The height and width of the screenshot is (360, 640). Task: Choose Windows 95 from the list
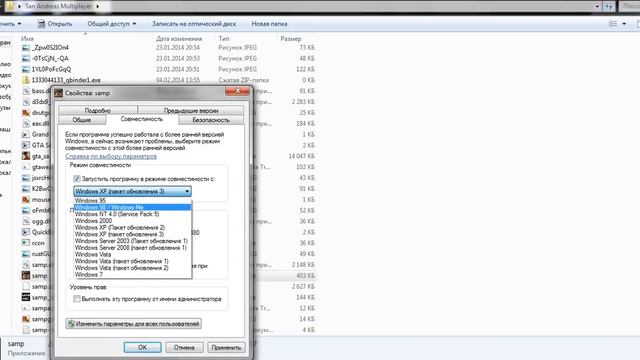pyautogui.click(x=133, y=200)
